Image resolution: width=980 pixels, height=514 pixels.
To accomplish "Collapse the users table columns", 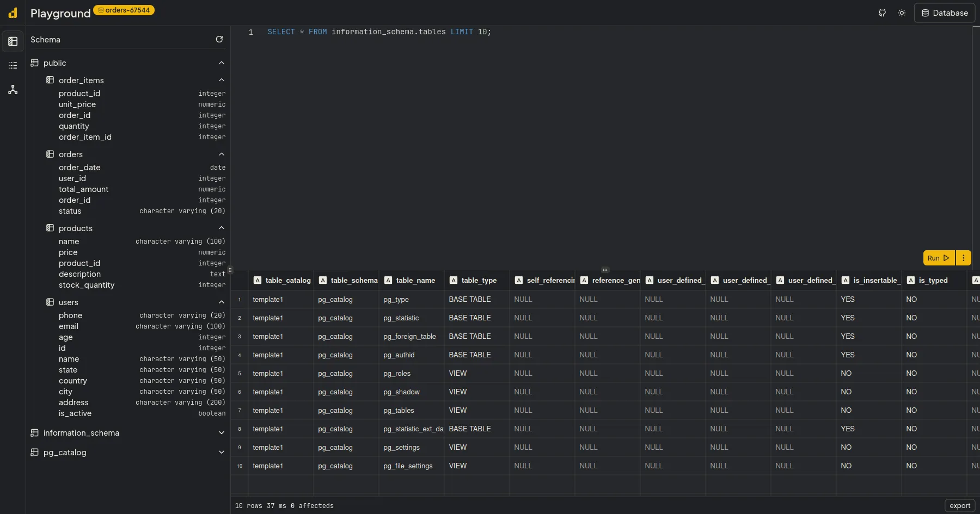I will [222, 302].
